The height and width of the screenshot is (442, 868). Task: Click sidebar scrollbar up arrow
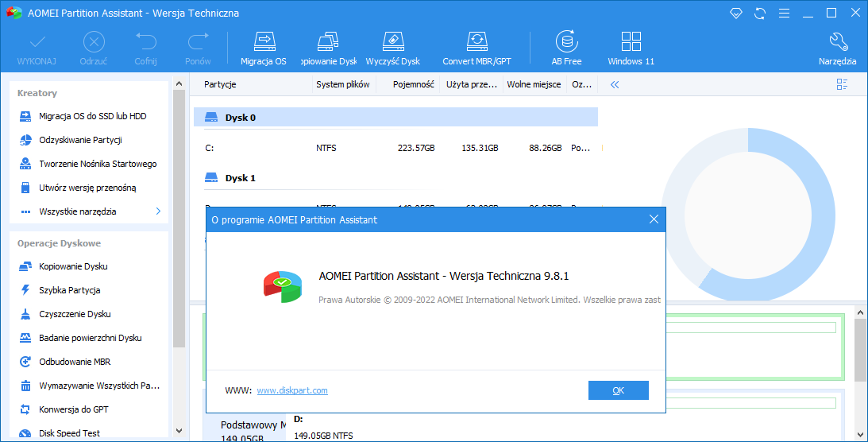179,84
